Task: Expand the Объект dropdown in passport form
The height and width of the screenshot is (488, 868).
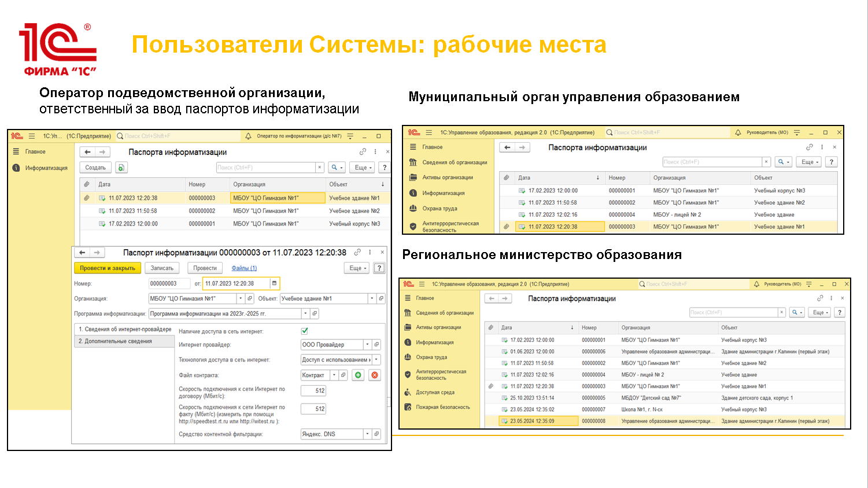Action: (x=372, y=298)
